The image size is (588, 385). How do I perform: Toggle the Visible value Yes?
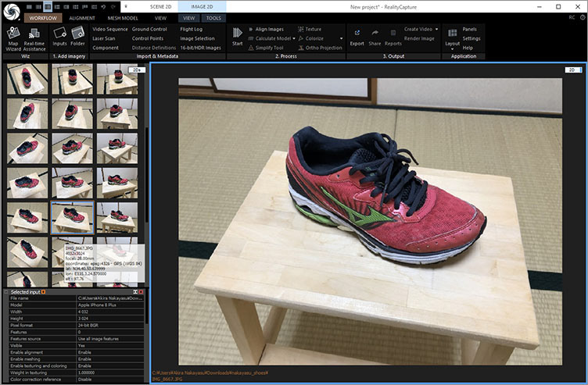coord(110,346)
